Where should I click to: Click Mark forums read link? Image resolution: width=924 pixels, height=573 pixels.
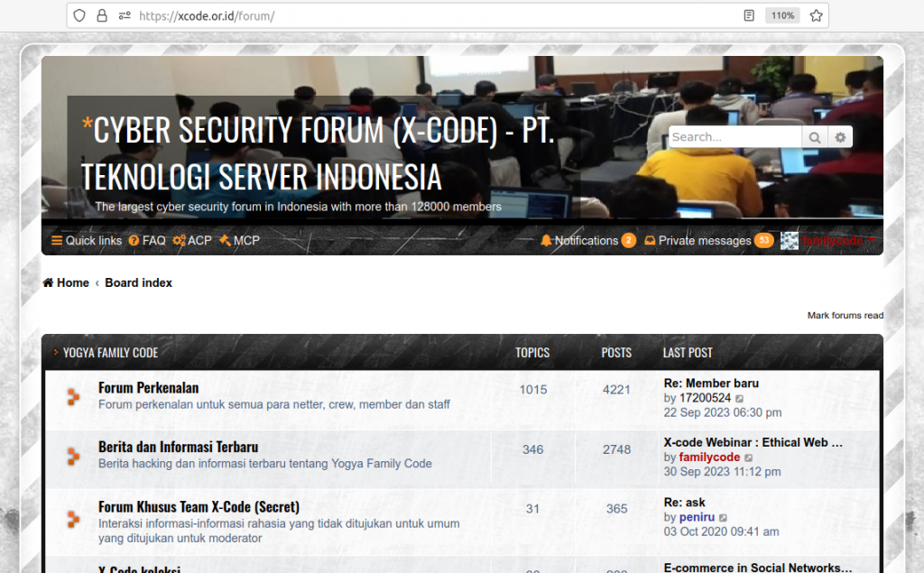coord(845,316)
